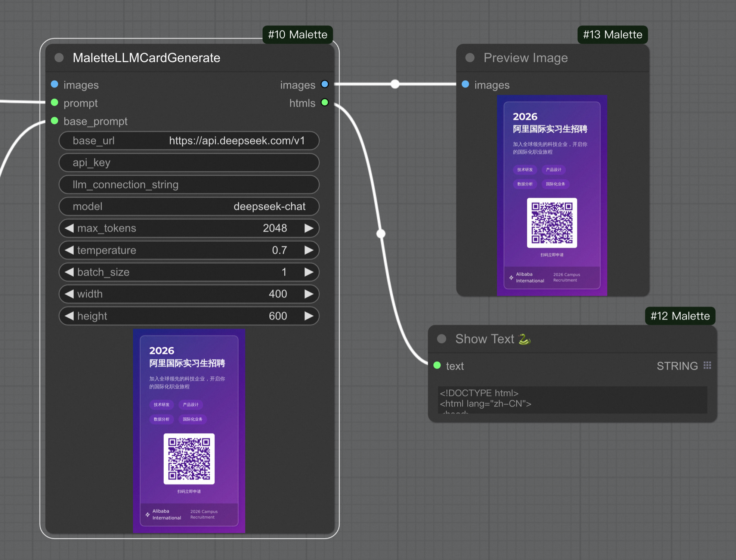Click the base_prompt input socket
Viewport: 736px width, 560px height.
pyautogui.click(x=55, y=121)
